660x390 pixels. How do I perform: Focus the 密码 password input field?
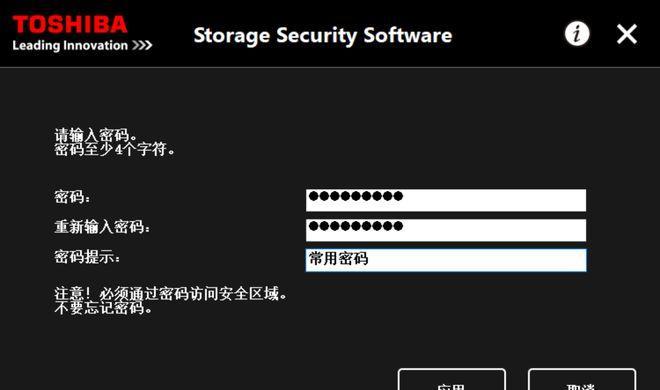click(x=446, y=200)
